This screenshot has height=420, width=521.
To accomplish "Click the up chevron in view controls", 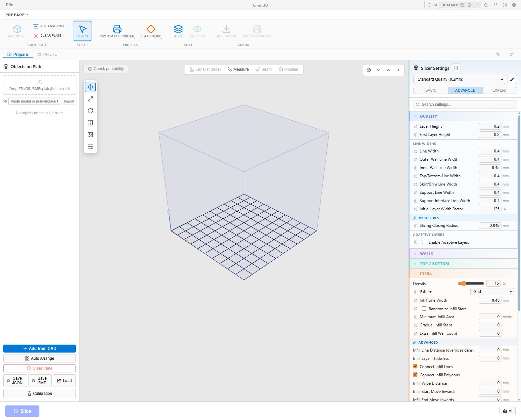I will pyautogui.click(x=389, y=70).
